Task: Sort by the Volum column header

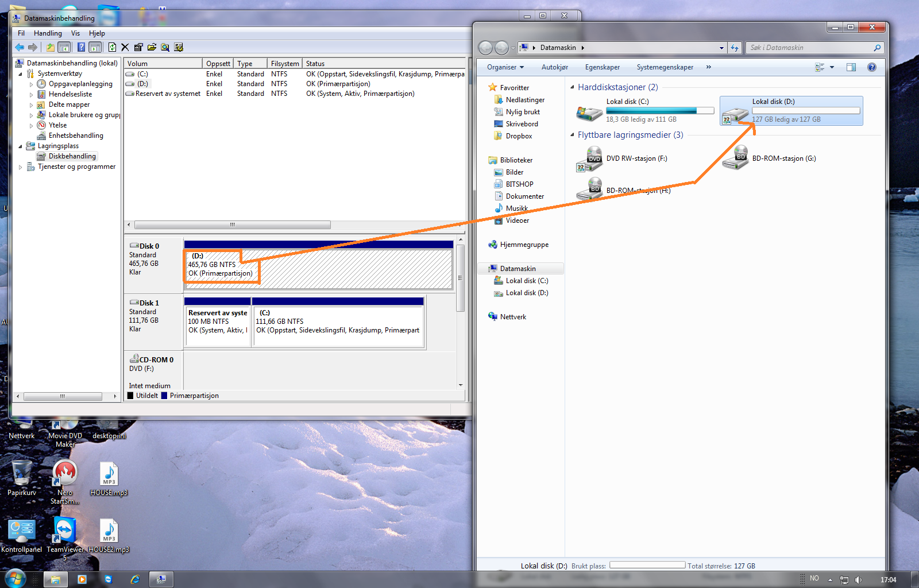Action: coord(163,63)
